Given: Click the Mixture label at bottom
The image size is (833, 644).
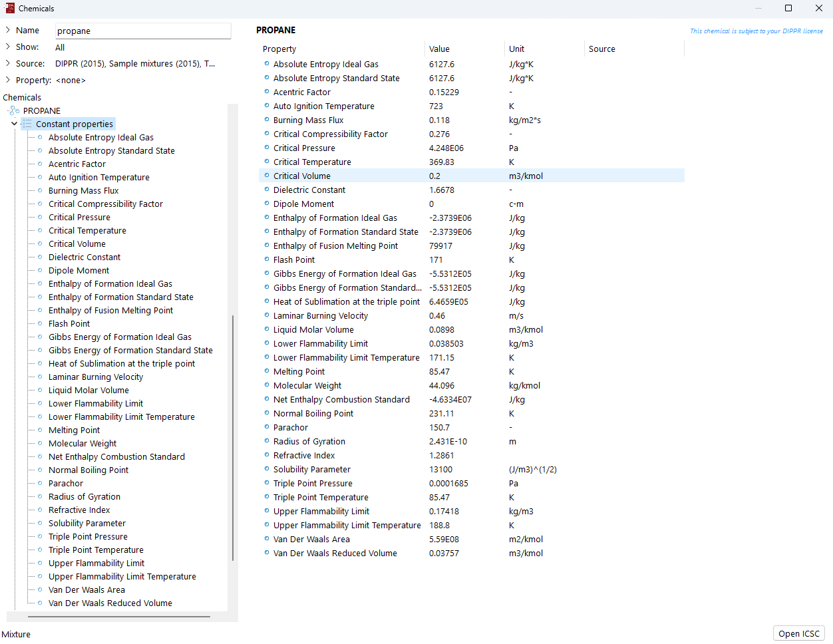Looking at the screenshot, I should [x=16, y=634].
